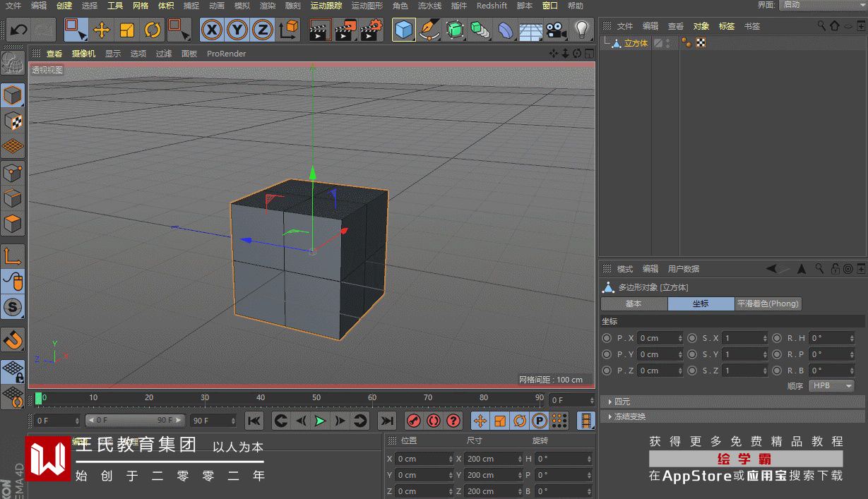The image size is (868, 499).
Task: Open render settings with the clapperboard gear icon
Action: click(371, 30)
